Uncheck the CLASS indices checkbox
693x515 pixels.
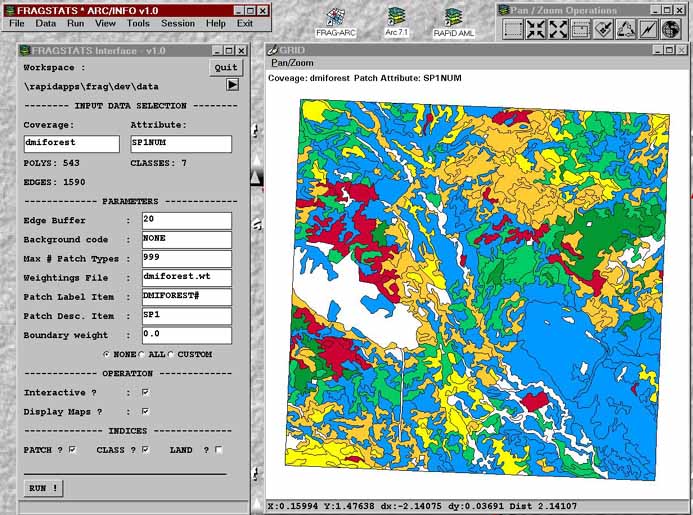coord(145,450)
